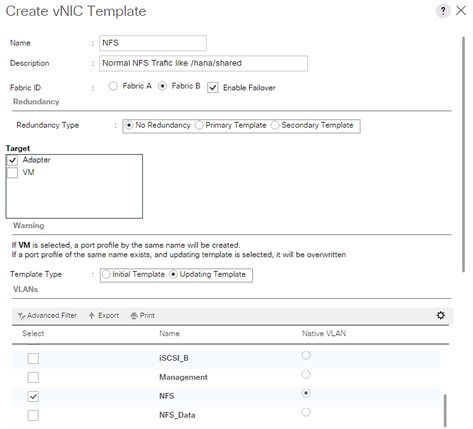Open the VLANs table settings gear

click(441, 315)
